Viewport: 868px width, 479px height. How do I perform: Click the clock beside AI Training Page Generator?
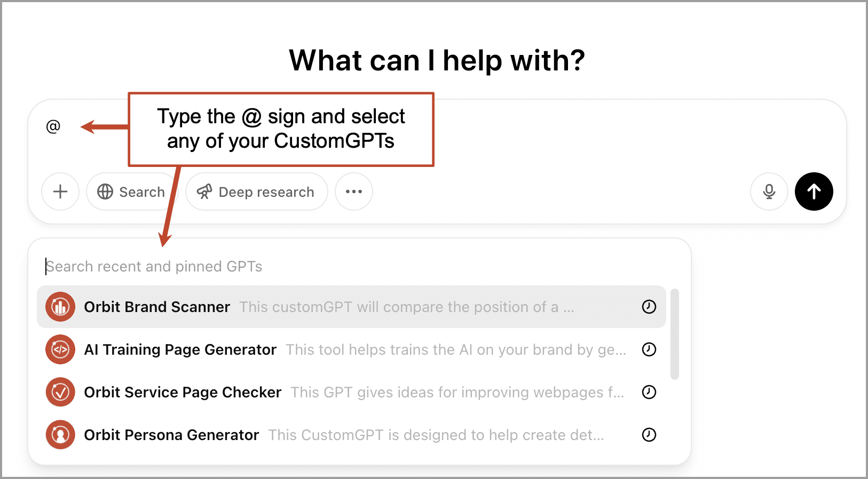point(649,350)
